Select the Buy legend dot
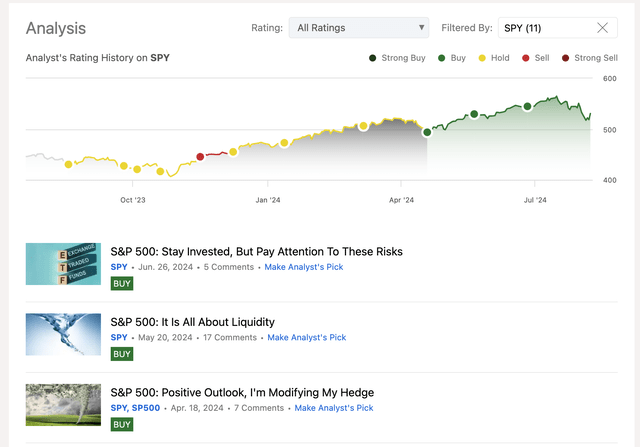 point(441,58)
